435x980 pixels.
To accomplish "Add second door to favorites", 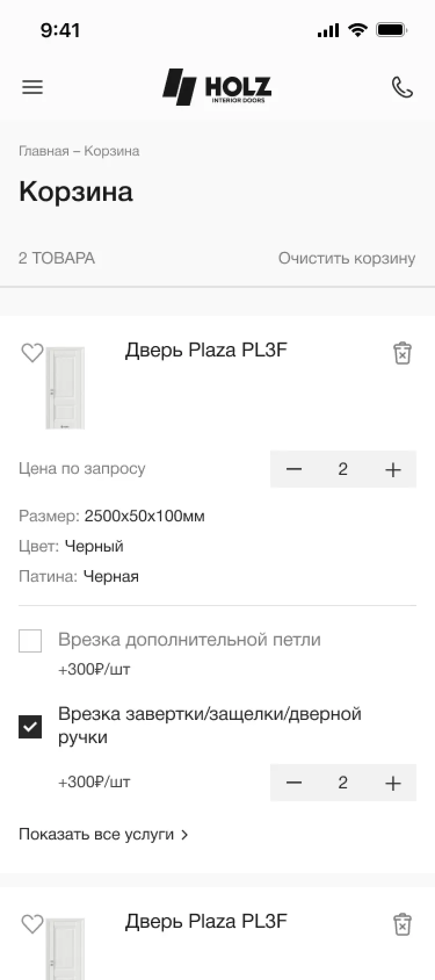I will 32,924.
